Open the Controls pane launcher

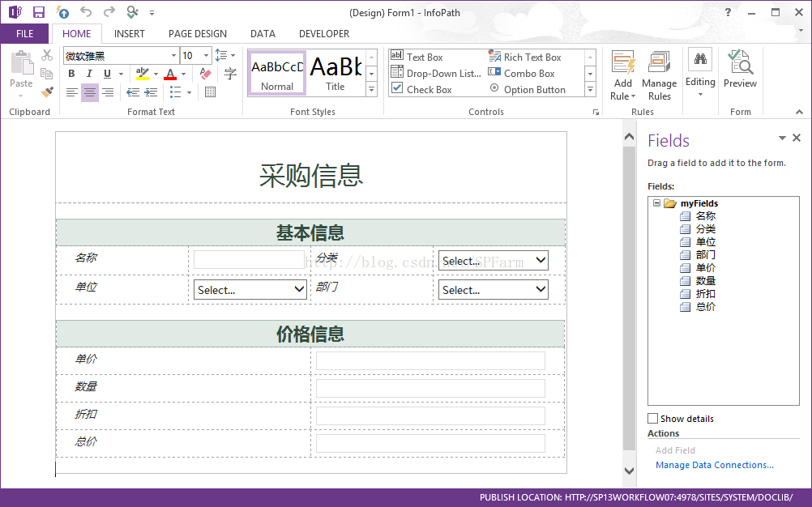(596, 112)
